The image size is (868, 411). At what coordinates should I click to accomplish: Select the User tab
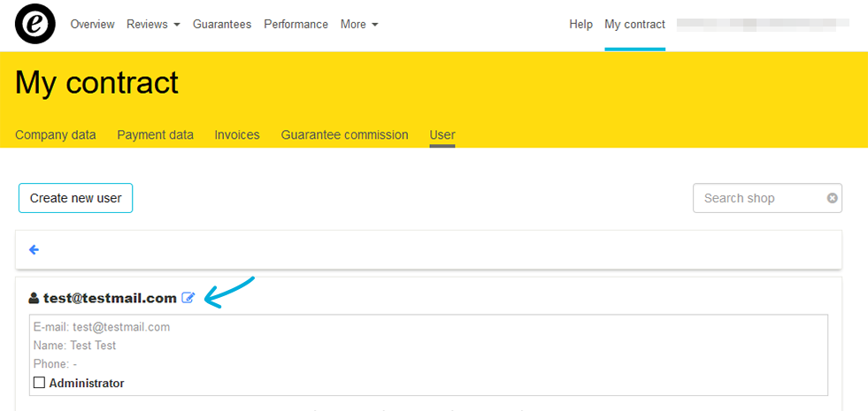pyautogui.click(x=442, y=135)
